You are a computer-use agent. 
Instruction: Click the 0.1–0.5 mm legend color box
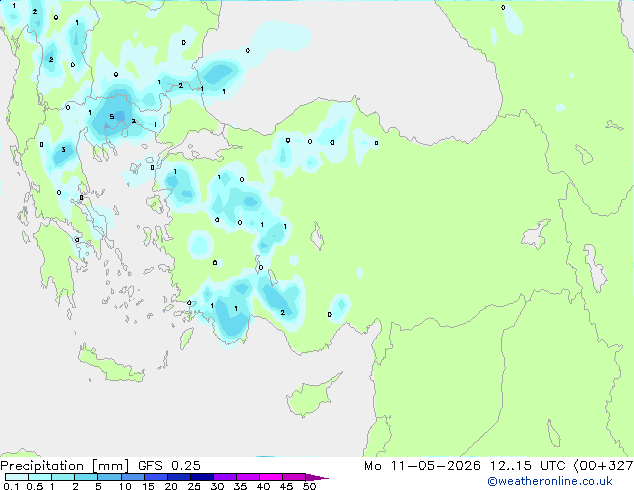tap(17, 477)
